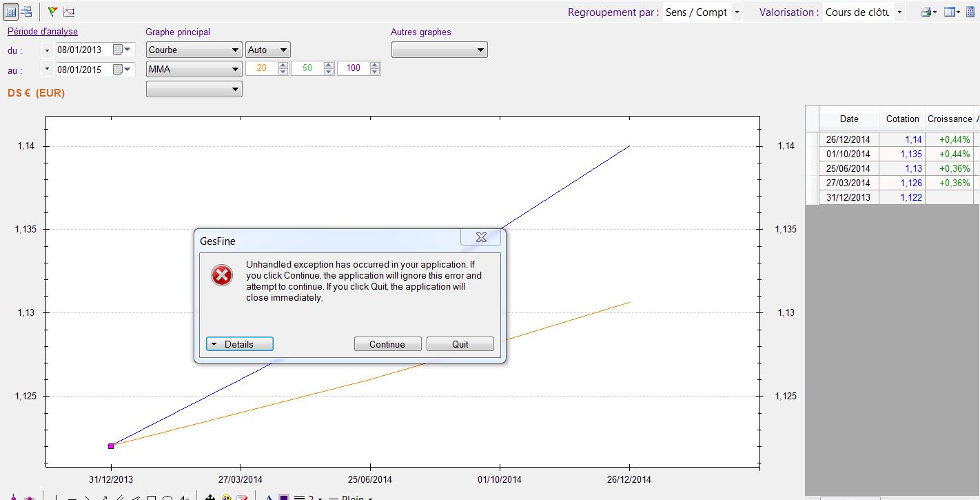
Task: Click the Croissance column header
Action: (x=950, y=119)
